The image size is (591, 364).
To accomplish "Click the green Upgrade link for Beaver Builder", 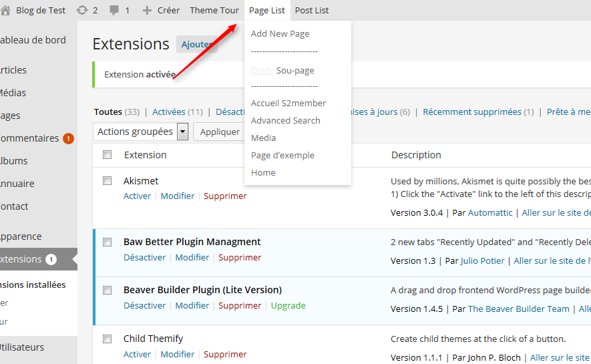I will point(288,306).
